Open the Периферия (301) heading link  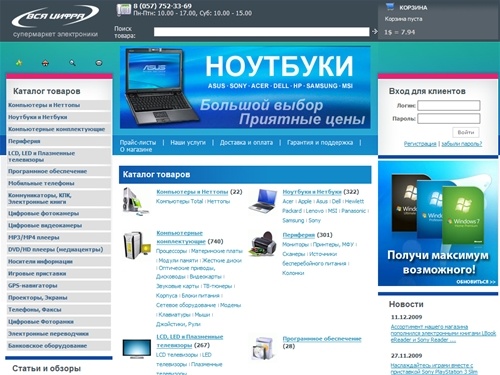[298, 235]
